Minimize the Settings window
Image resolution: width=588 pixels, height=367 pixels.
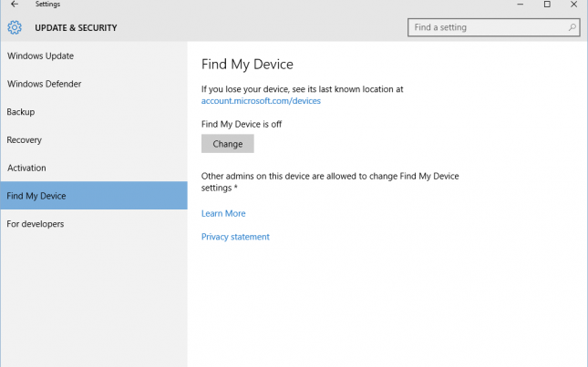coord(516,5)
